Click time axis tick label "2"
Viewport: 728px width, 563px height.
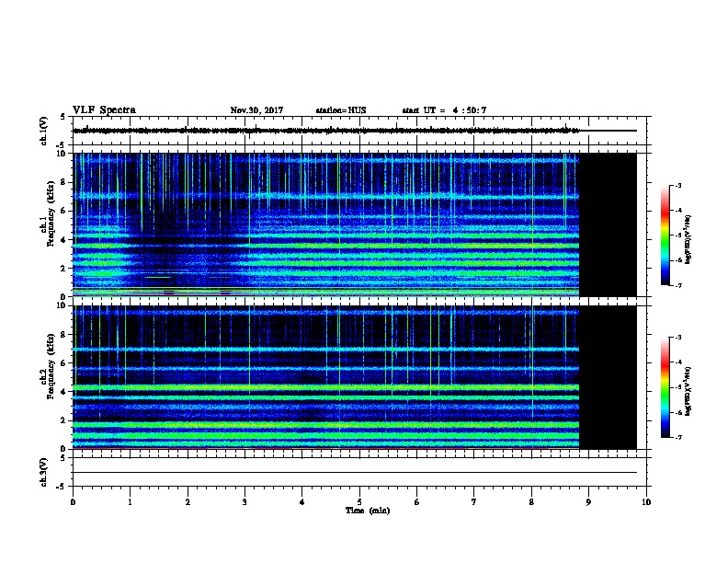pyautogui.click(x=188, y=502)
